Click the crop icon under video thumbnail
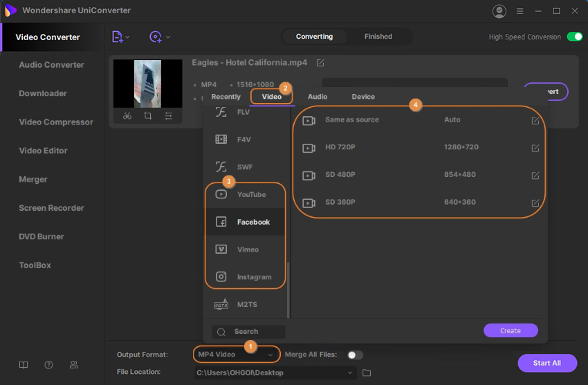This screenshot has width=588, height=385. coord(148,116)
